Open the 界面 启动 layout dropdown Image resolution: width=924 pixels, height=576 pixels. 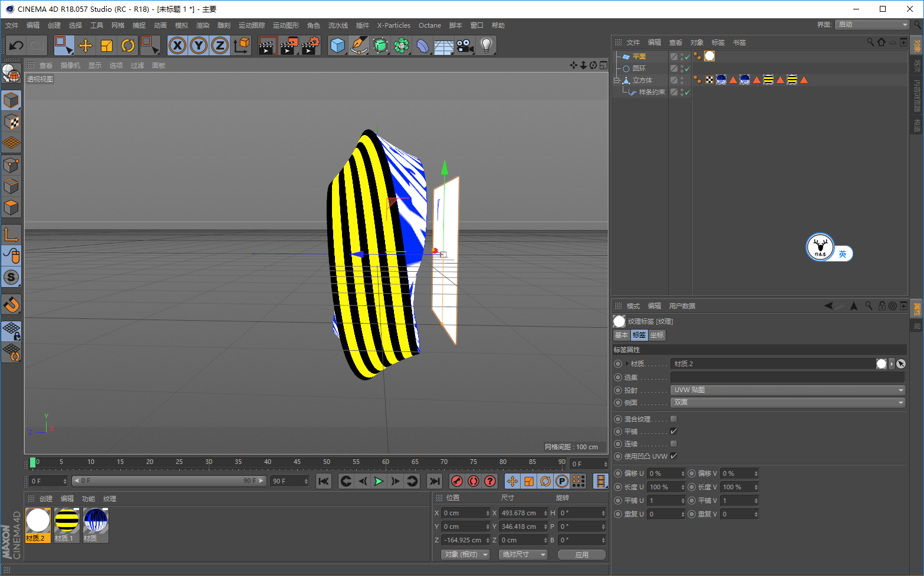872,24
